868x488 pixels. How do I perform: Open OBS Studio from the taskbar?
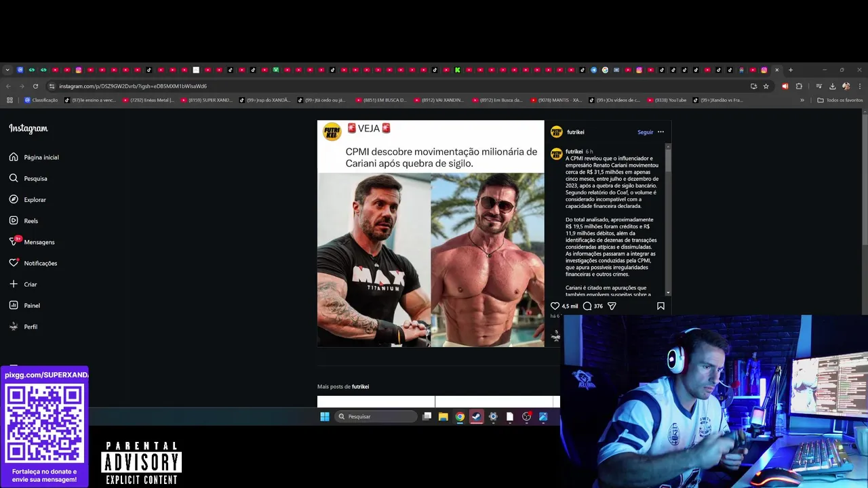coord(526,417)
